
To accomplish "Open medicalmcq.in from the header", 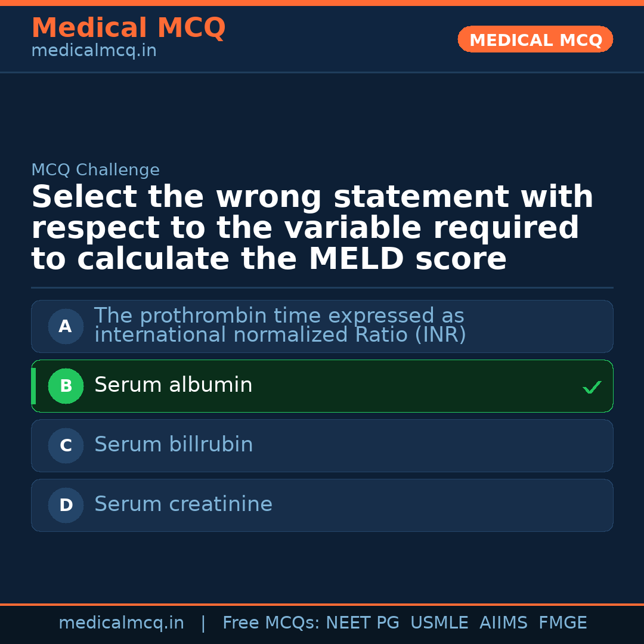I will tap(94, 50).
